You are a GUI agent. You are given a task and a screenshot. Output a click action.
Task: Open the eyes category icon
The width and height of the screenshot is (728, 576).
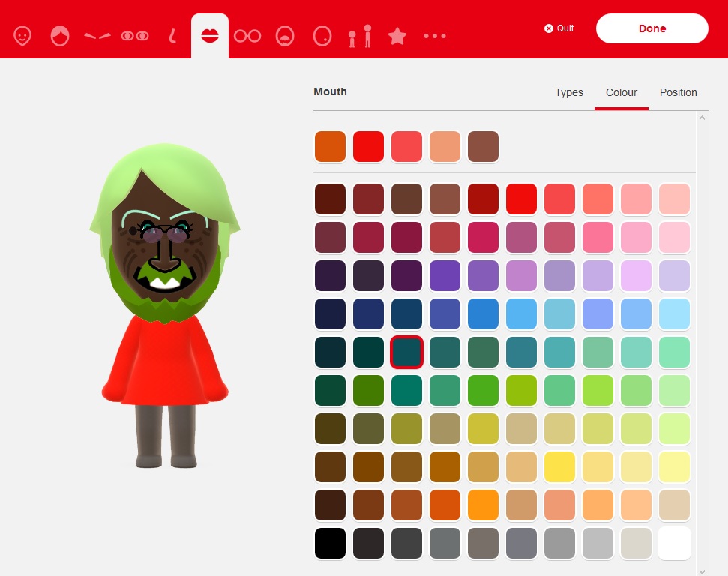point(135,36)
